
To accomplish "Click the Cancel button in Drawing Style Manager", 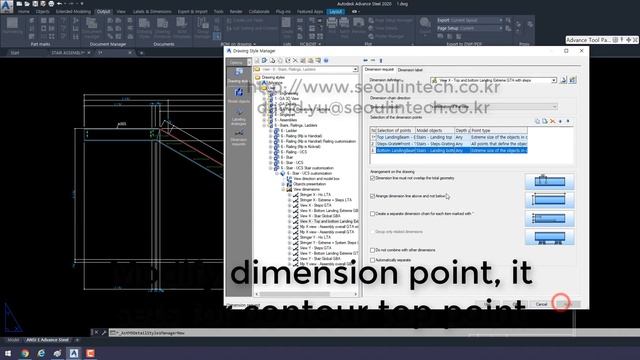I will tap(541, 304).
